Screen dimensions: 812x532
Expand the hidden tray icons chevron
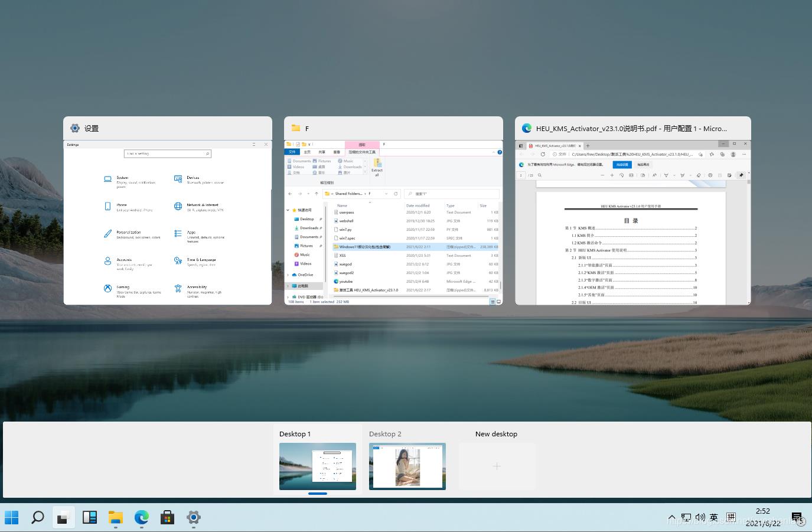[x=671, y=518]
